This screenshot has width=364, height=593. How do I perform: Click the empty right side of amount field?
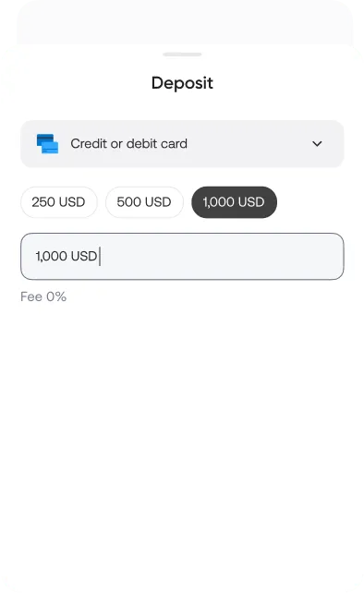(227, 257)
